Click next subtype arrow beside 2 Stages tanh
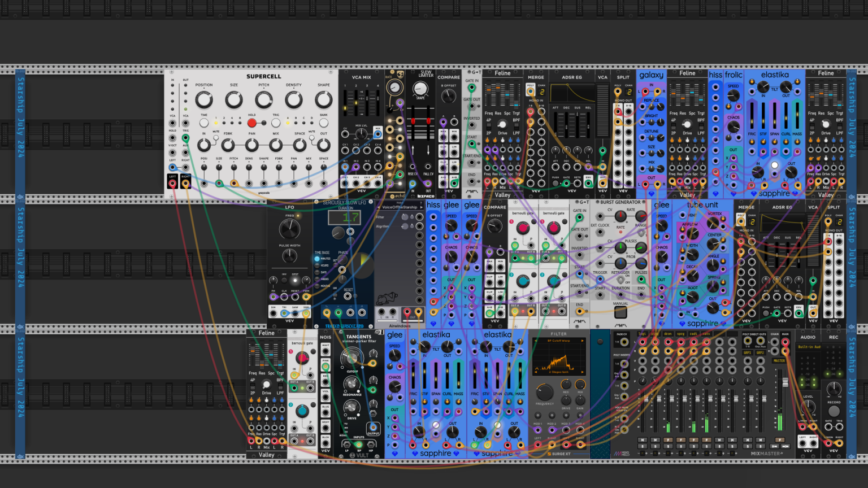 582,372
